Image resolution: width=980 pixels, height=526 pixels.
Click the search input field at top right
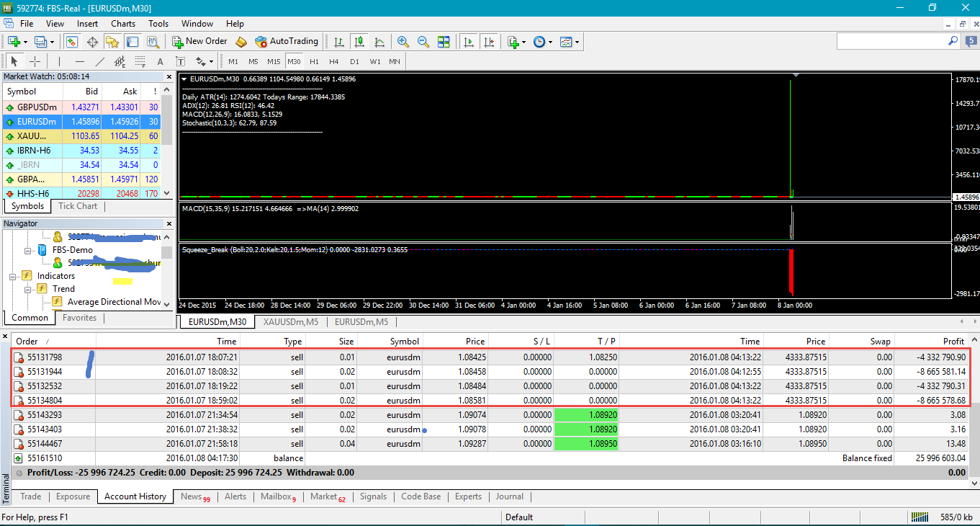(x=891, y=42)
